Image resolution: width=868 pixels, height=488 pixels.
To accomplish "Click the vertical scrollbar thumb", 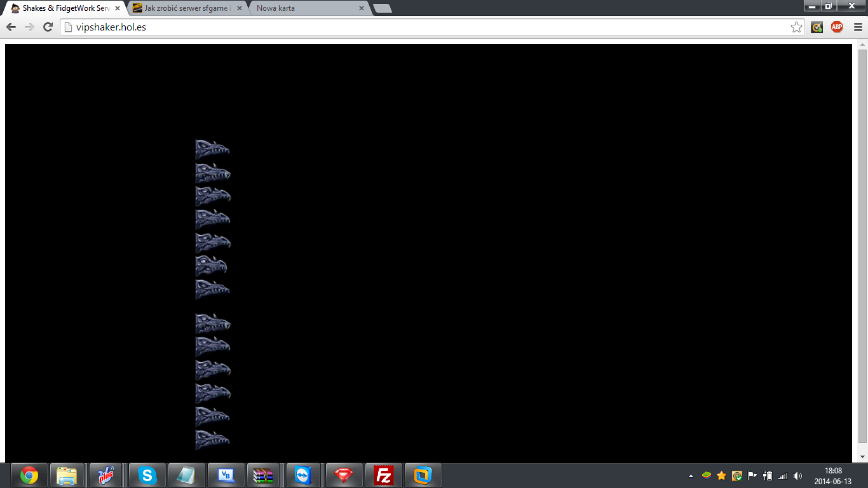I will pyautogui.click(x=862, y=246).
